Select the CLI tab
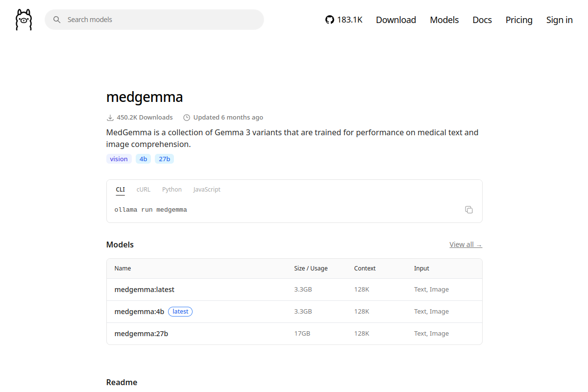The height and width of the screenshot is (392, 588). click(x=121, y=190)
